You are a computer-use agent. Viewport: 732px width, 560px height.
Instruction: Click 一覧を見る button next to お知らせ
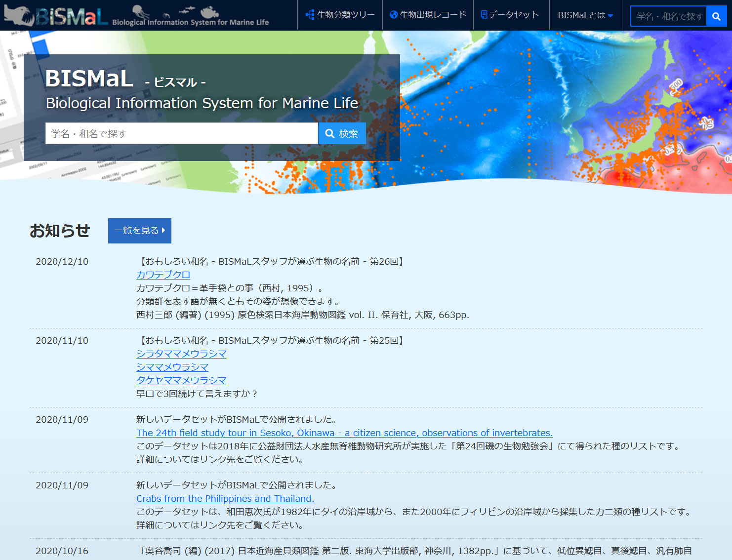[x=140, y=231]
